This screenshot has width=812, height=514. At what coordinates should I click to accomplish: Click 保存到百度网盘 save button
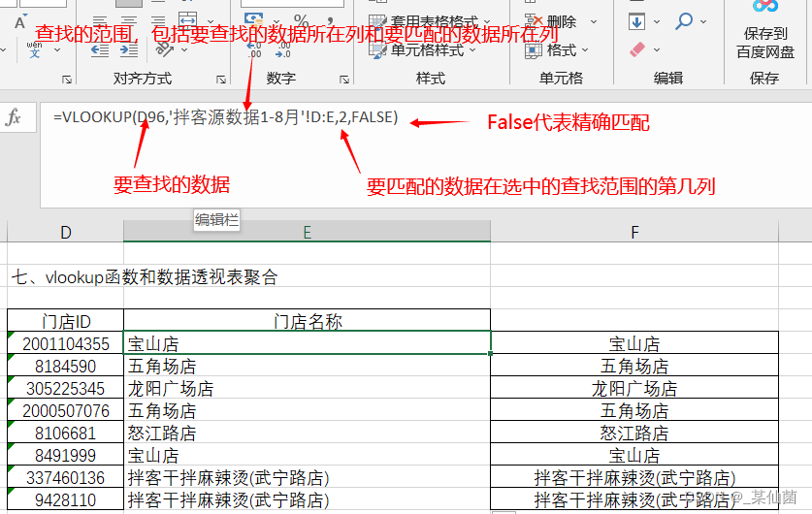pos(765,31)
